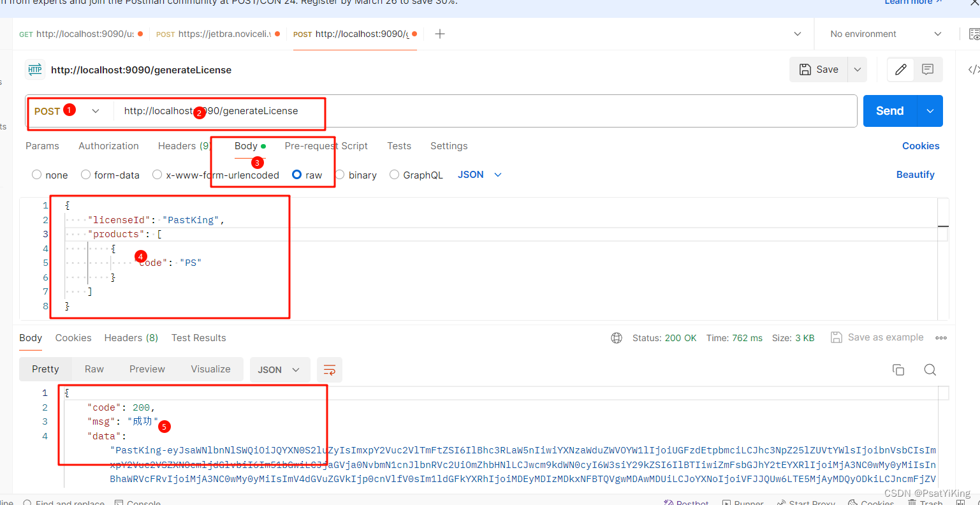Search the response with the magnifier icon

click(930, 370)
